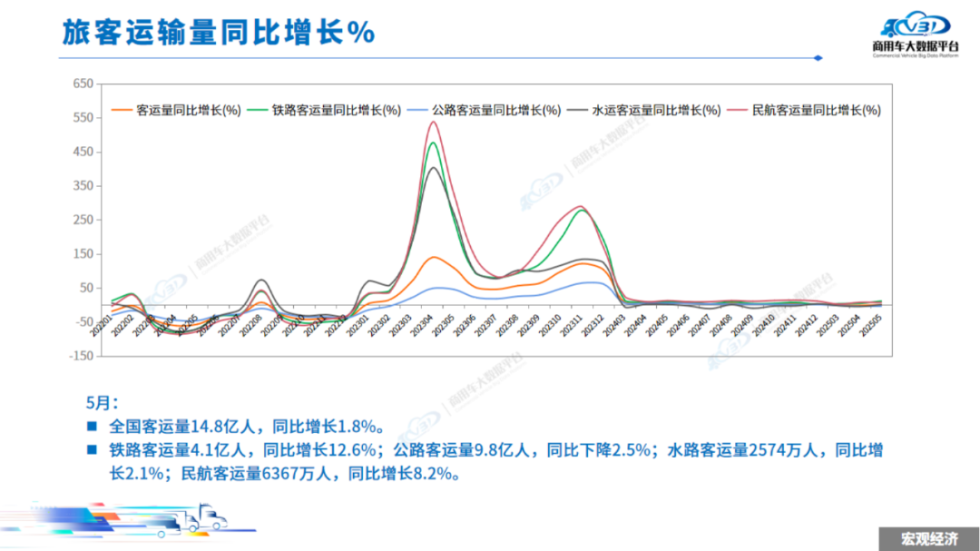This screenshot has height=551, width=980.
Task: Click the 550 y-axis label
Action: click(x=83, y=118)
